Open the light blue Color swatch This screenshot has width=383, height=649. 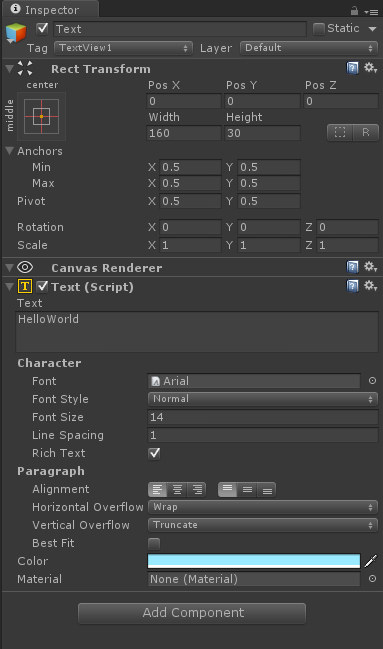[x=254, y=561]
